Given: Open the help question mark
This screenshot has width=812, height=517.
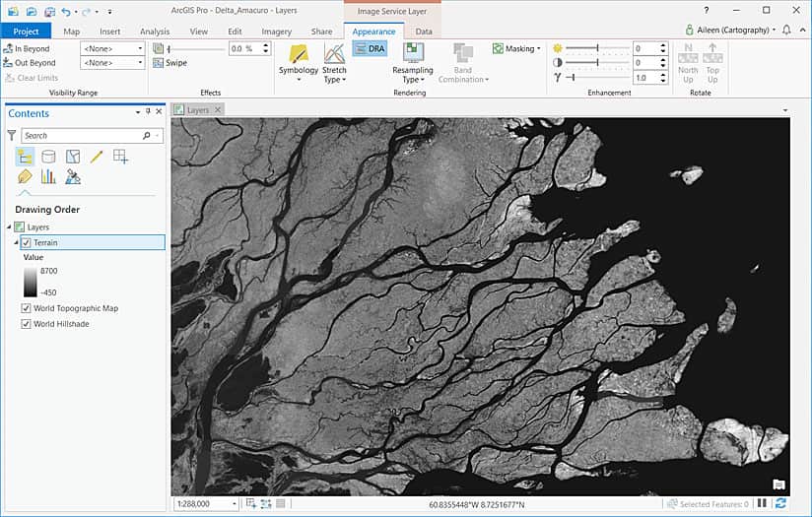Looking at the screenshot, I should [x=707, y=10].
